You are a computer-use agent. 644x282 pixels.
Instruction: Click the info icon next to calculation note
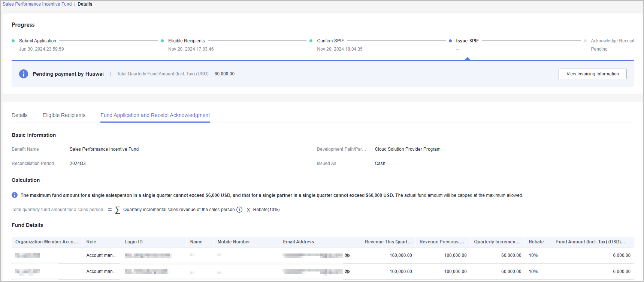pos(15,195)
